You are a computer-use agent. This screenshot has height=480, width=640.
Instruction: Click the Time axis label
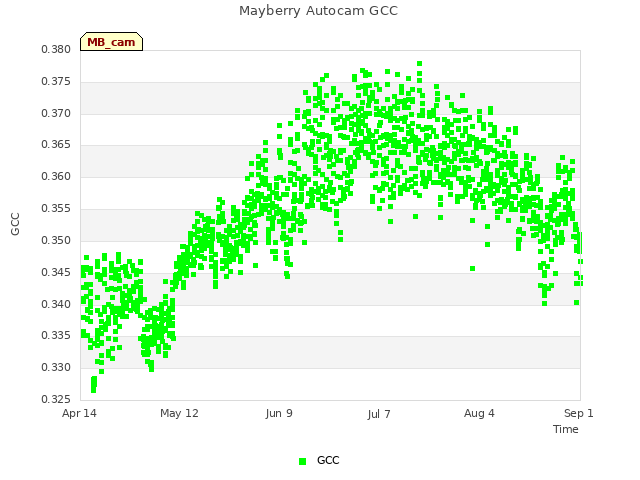pos(566,429)
